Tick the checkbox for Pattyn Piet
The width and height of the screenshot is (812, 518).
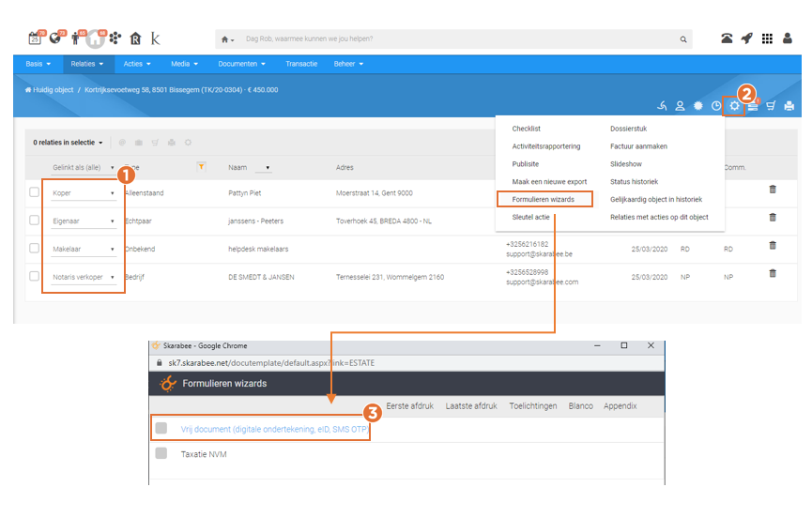pyautogui.click(x=34, y=192)
